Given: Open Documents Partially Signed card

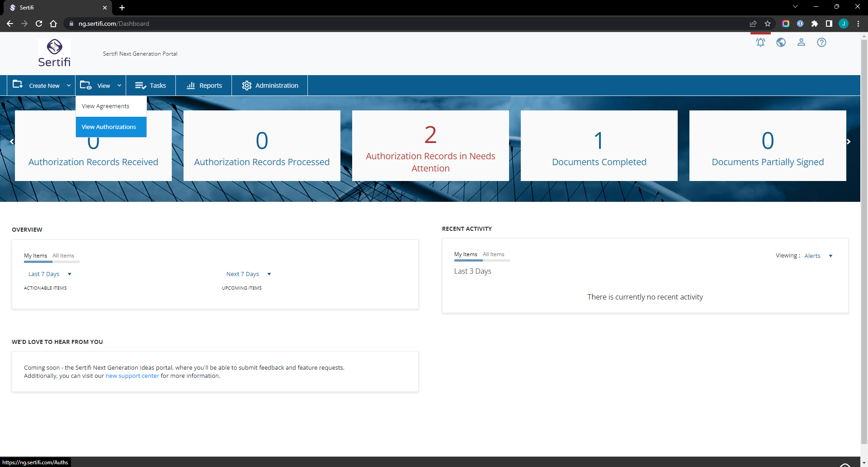Looking at the screenshot, I should tap(768, 146).
